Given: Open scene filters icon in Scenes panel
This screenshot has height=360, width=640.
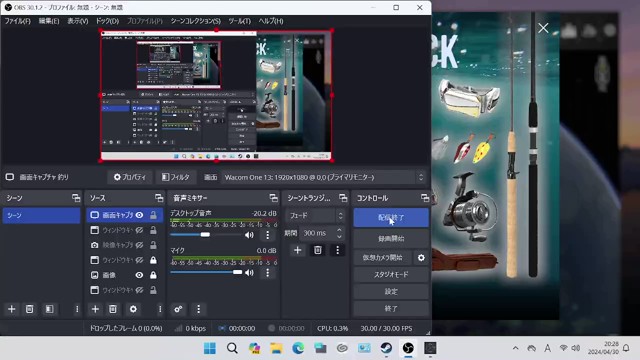Looking at the screenshot, I should 49,309.
